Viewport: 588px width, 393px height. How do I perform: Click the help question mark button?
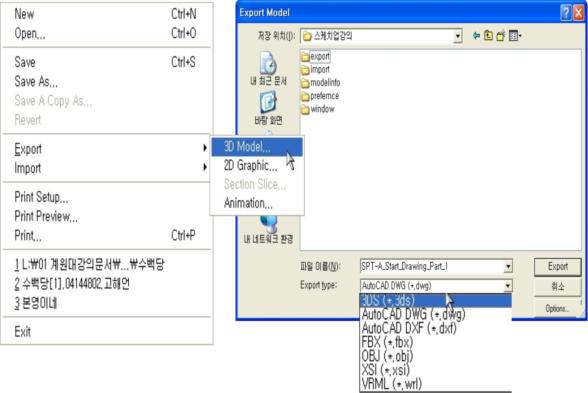(566, 13)
